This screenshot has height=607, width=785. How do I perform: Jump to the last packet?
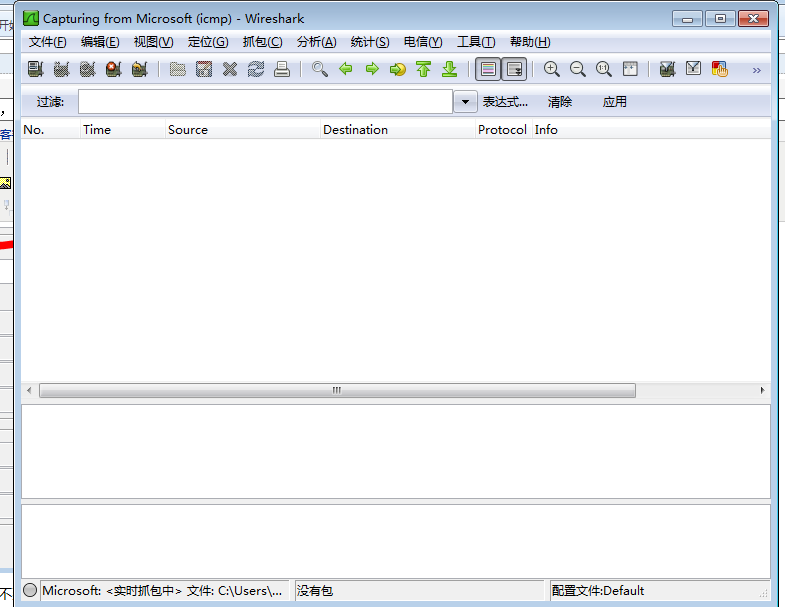click(449, 69)
